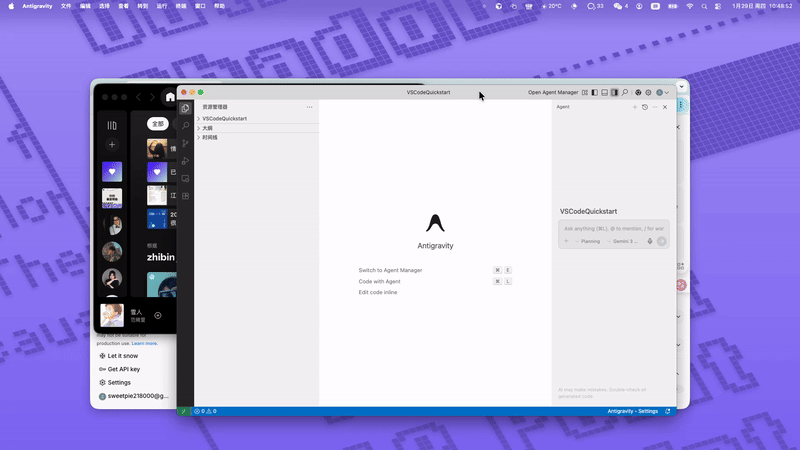The height and width of the screenshot is (450, 800).
Task: Toggle primary side bar visibility
Action: coord(594,92)
